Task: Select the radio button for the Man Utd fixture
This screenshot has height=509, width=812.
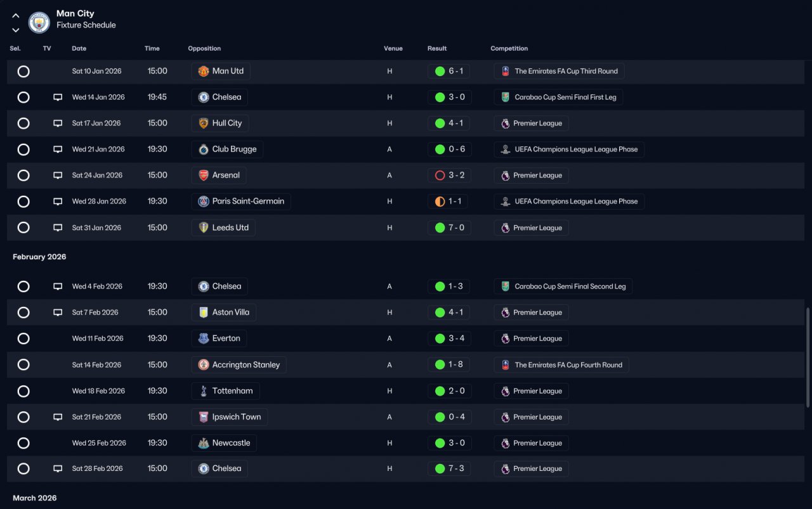Action: pos(23,71)
